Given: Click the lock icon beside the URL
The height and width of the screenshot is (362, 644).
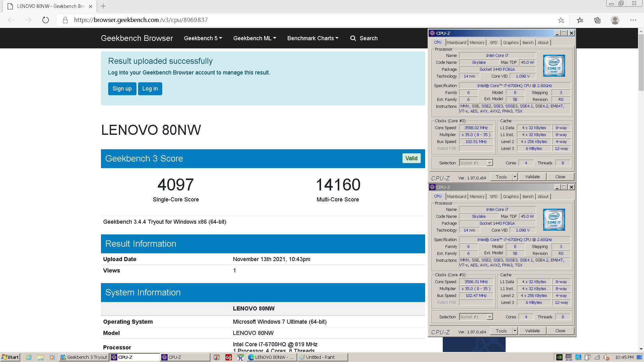Looking at the screenshot, I should [65, 20].
